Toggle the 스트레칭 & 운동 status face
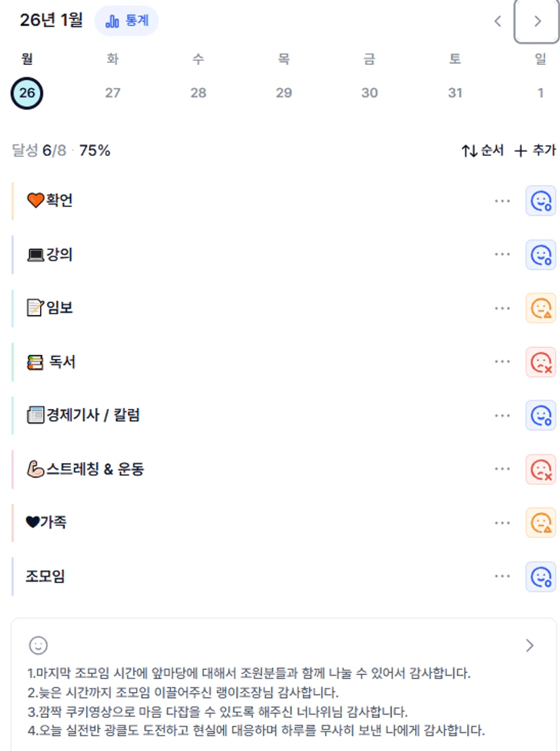Image resolution: width=560 pixels, height=751 pixels. point(540,469)
